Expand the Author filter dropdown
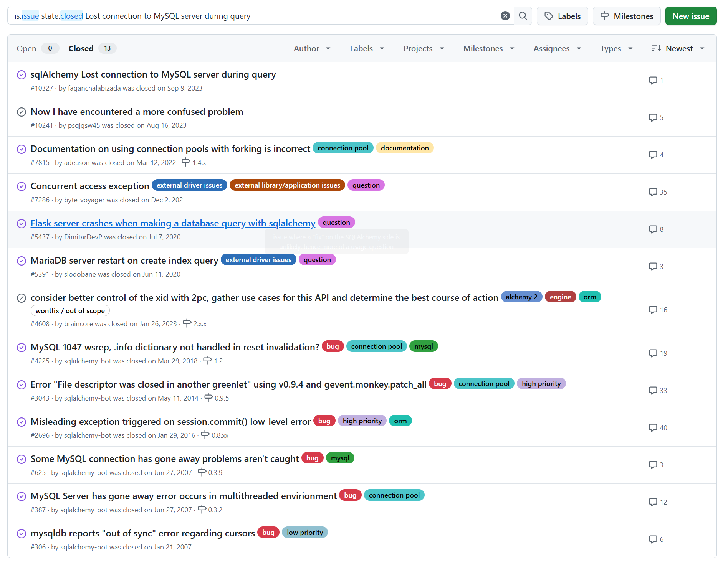This screenshot has height=569, width=728. 312,48
